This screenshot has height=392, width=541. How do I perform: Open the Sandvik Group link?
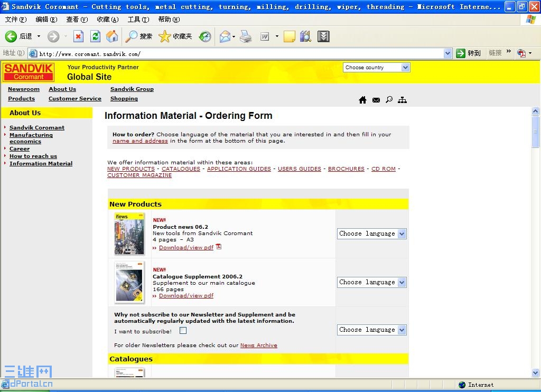pyautogui.click(x=132, y=89)
